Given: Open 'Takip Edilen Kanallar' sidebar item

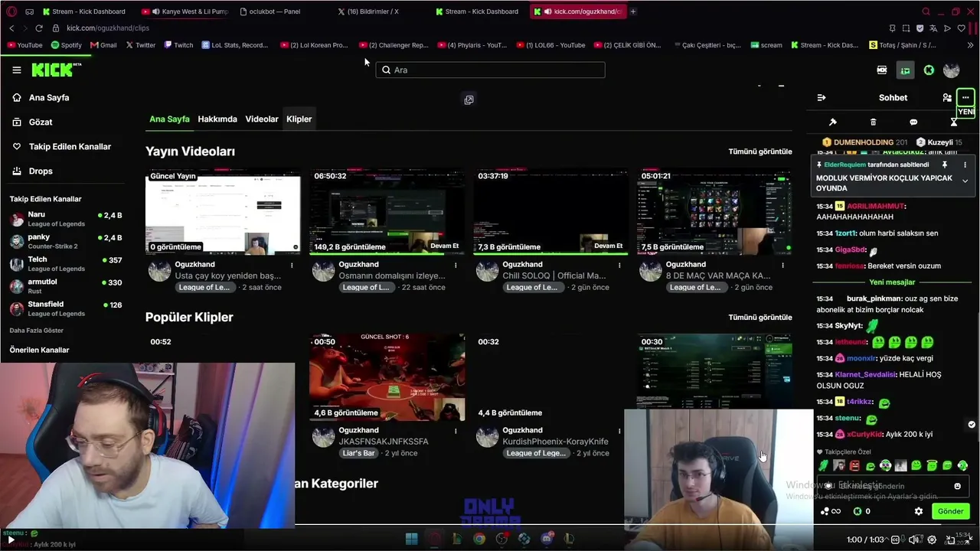Looking at the screenshot, I should coord(70,147).
